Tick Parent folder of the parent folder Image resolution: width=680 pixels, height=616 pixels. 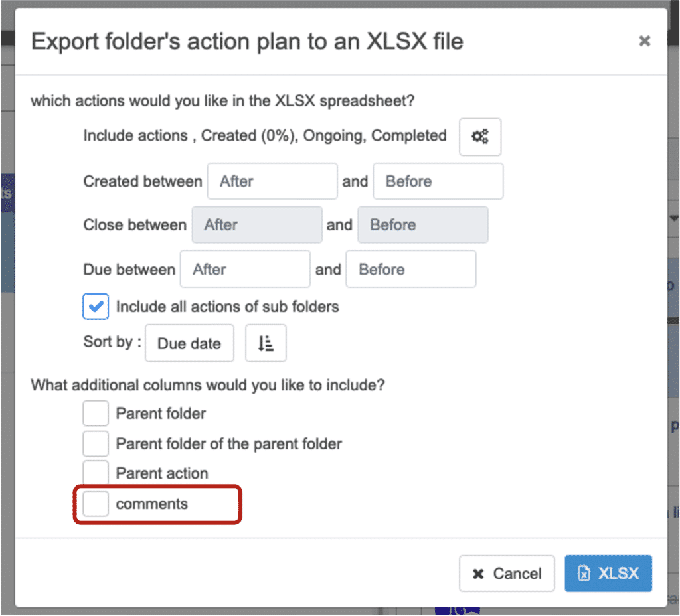tap(96, 443)
